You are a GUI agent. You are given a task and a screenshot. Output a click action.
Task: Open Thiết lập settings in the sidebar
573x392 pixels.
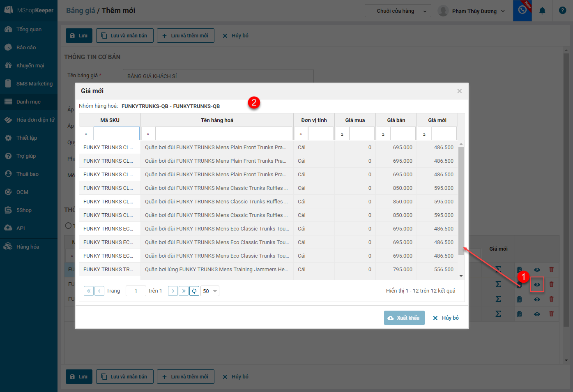click(29, 138)
